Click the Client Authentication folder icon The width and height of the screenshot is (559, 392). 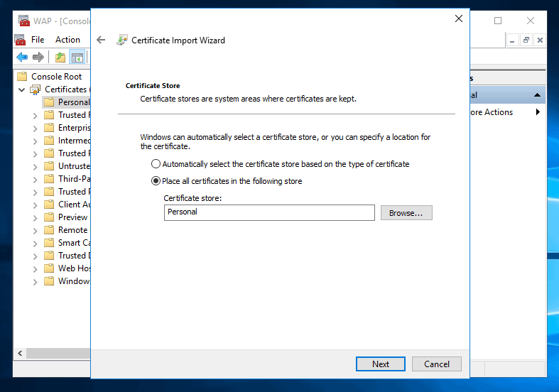tap(49, 205)
